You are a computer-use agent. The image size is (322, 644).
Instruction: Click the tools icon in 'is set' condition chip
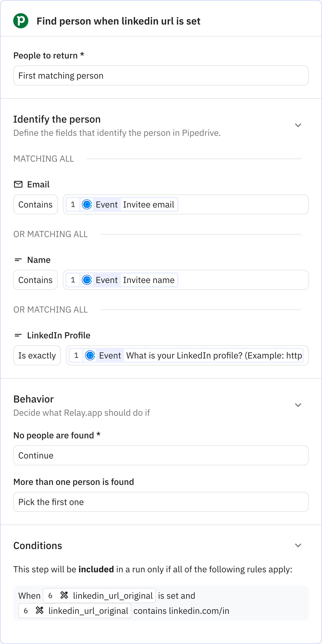point(64,595)
